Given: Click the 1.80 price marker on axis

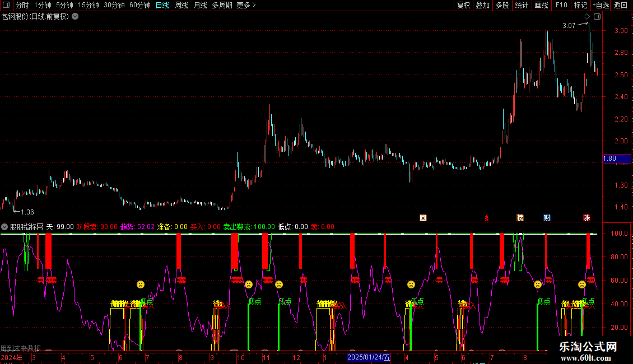Looking at the screenshot, I should point(609,158).
